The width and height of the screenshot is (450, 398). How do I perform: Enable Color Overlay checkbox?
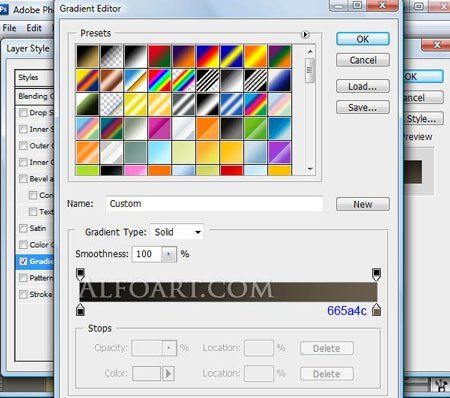(x=23, y=245)
